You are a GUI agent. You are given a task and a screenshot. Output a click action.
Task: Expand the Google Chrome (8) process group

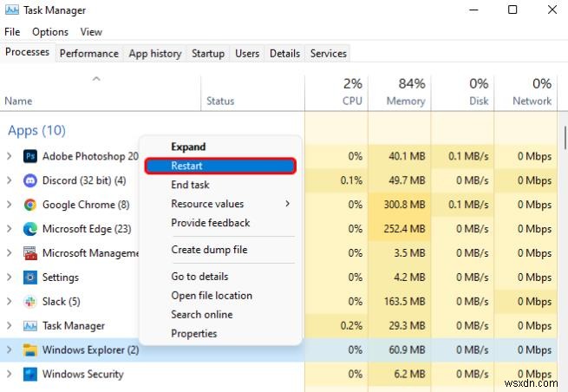tap(9, 205)
